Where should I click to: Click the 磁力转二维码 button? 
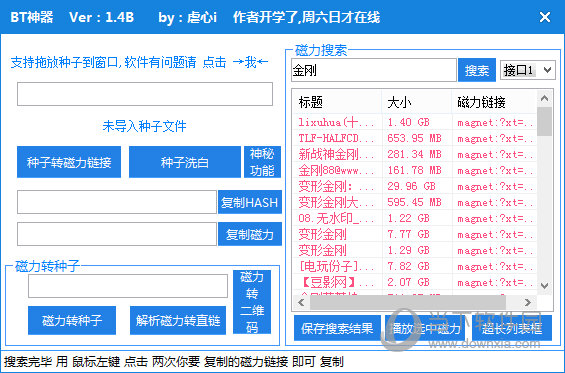252,302
